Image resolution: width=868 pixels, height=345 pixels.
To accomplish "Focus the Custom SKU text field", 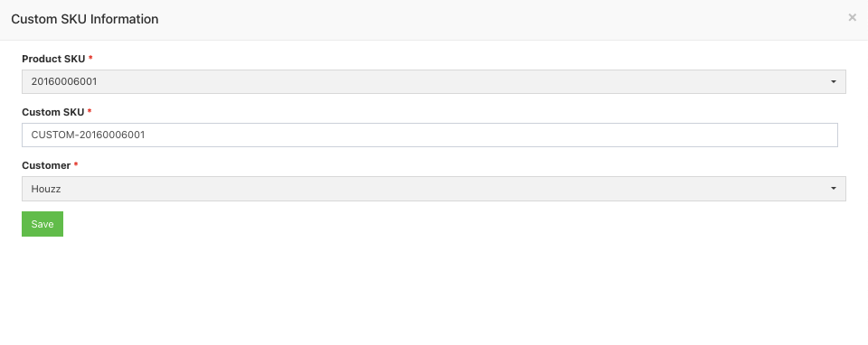I will coord(429,135).
